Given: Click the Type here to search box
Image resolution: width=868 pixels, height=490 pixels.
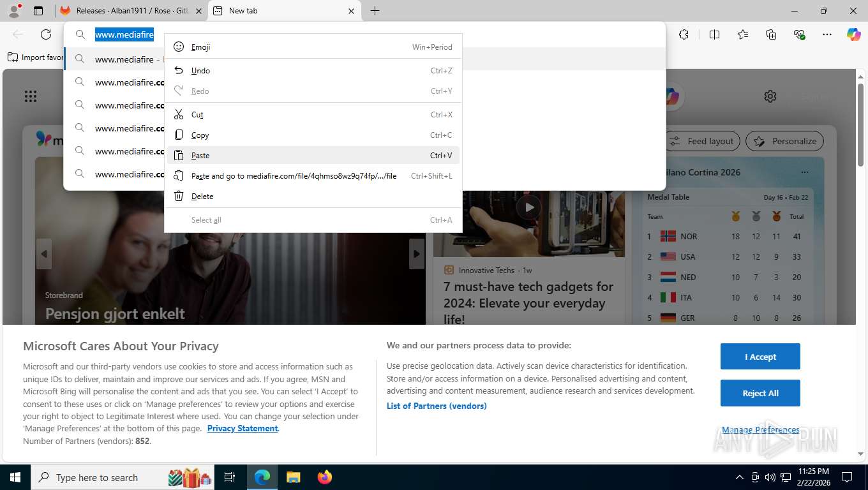Looking at the screenshot, I should [123, 477].
